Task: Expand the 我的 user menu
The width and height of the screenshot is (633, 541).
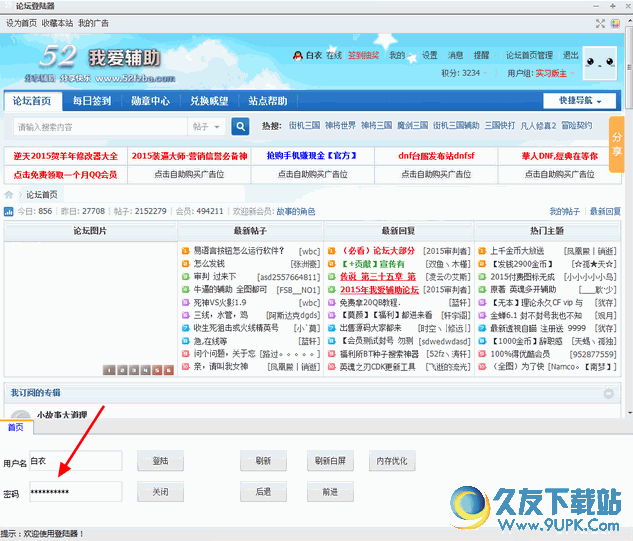Action: click(x=401, y=55)
